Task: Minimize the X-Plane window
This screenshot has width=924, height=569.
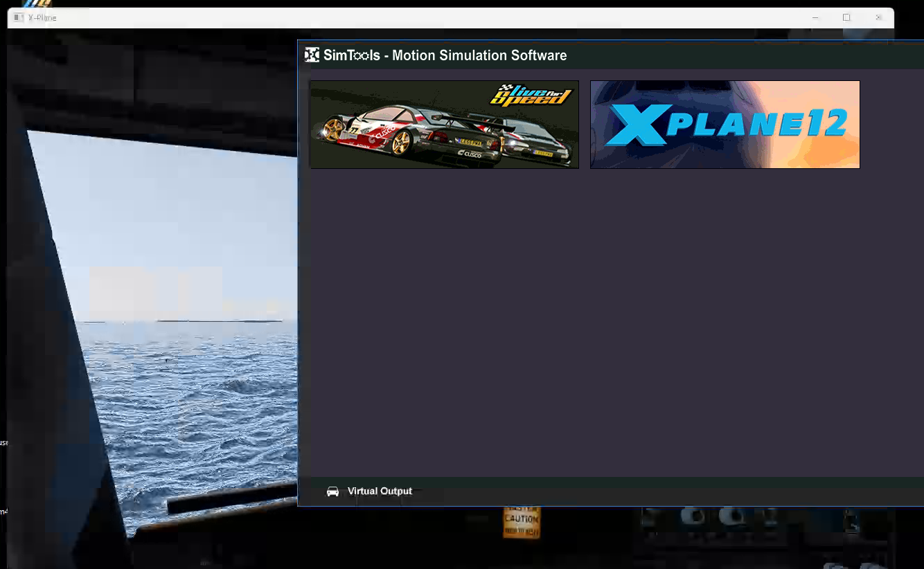Action: coord(815,17)
